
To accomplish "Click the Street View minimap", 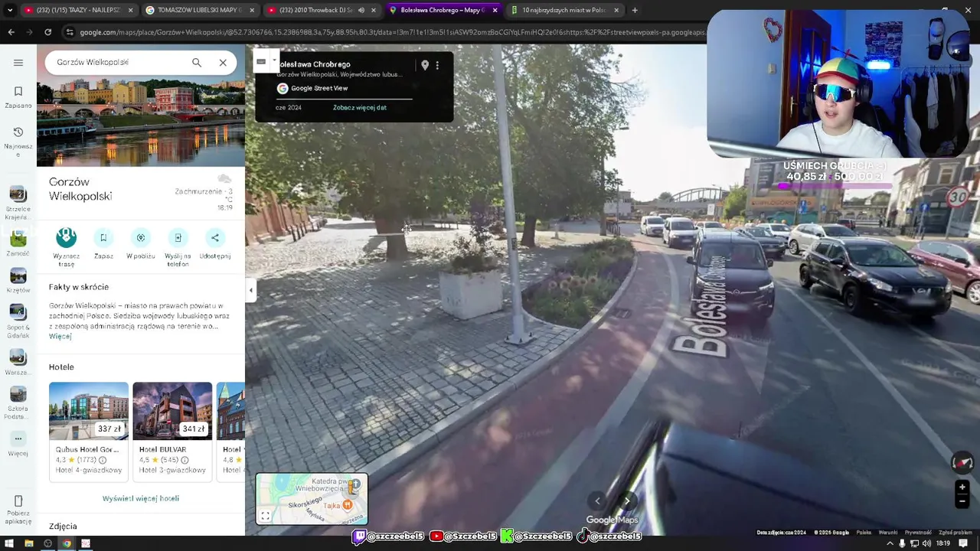I will [x=312, y=499].
